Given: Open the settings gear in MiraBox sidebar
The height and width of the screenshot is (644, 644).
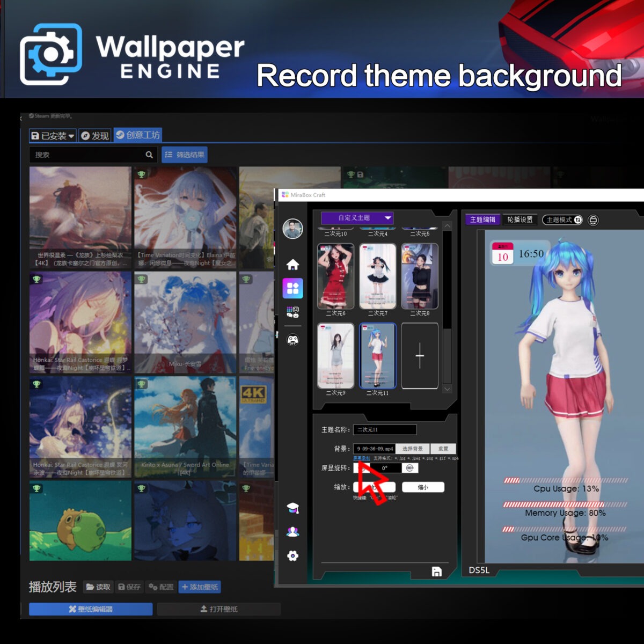Looking at the screenshot, I should (x=292, y=556).
